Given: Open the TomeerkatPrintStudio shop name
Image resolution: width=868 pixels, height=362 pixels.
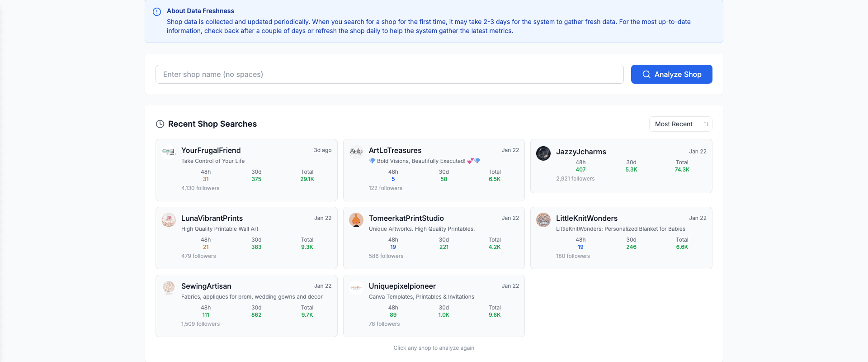Looking at the screenshot, I should pos(406,218).
